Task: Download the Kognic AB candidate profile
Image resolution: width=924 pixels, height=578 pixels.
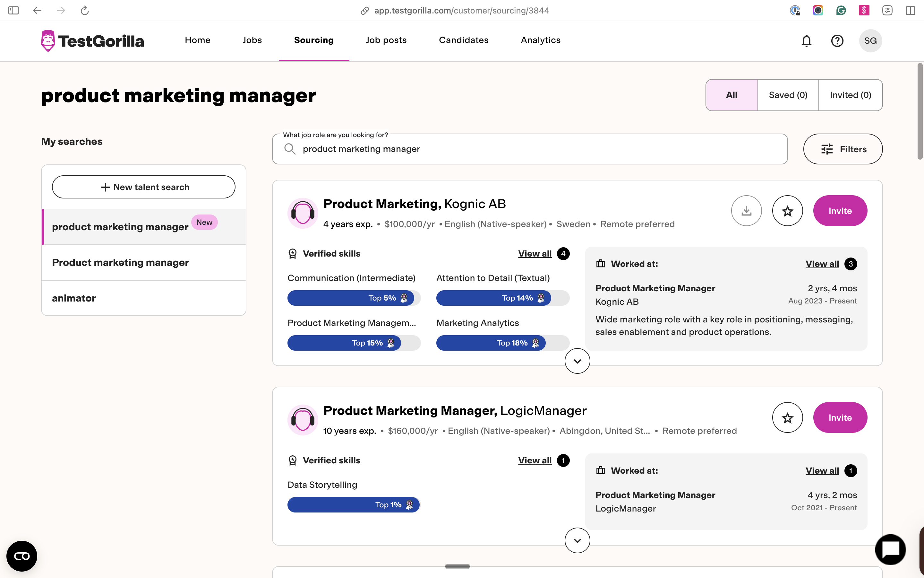Action: pyautogui.click(x=746, y=211)
